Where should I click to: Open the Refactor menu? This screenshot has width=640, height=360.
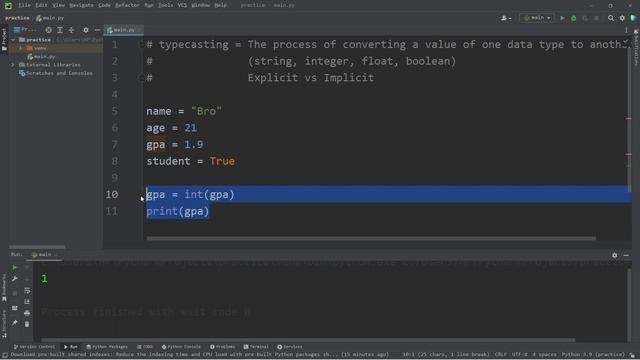point(127,5)
